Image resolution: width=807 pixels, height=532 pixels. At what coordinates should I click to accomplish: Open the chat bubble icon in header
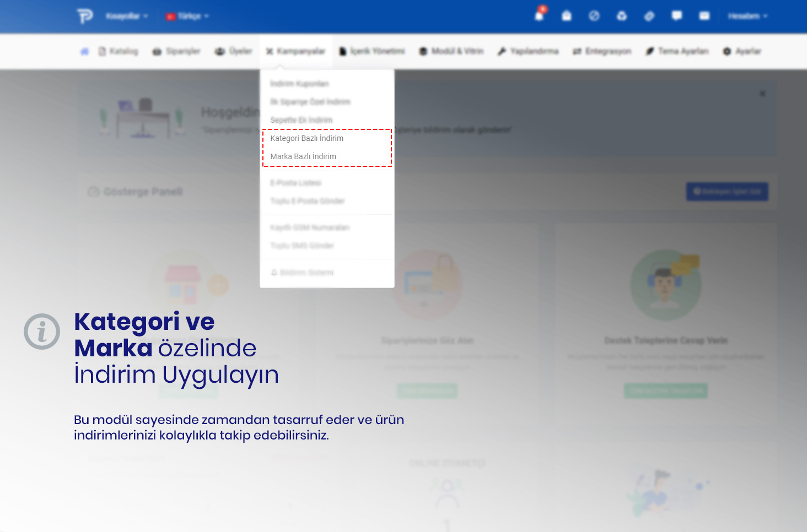point(677,16)
